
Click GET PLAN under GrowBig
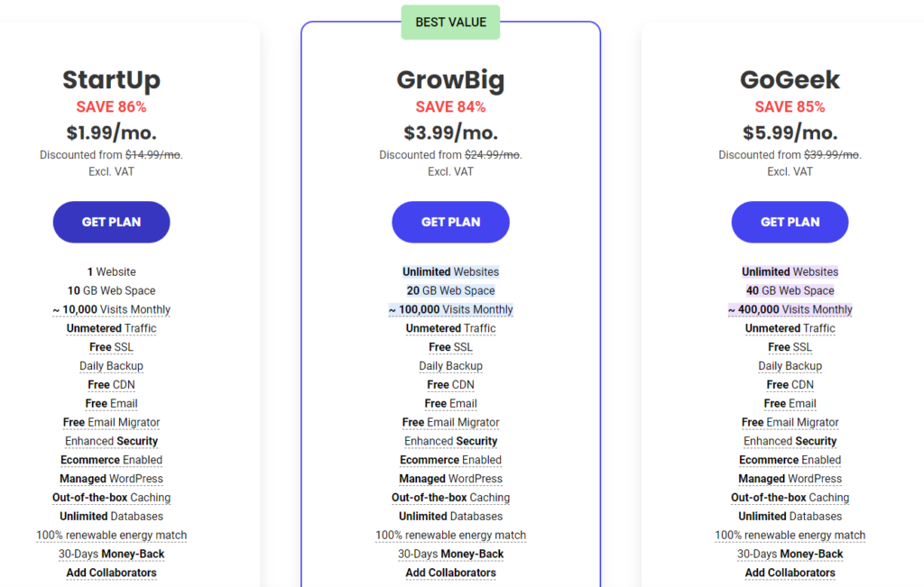[x=451, y=222]
